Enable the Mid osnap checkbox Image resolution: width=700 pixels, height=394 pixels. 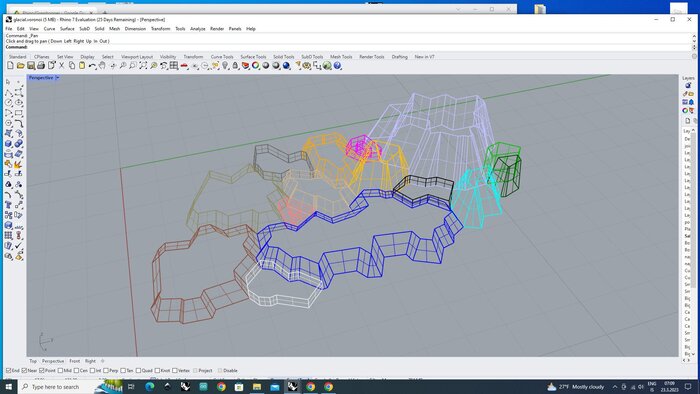(x=60, y=370)
